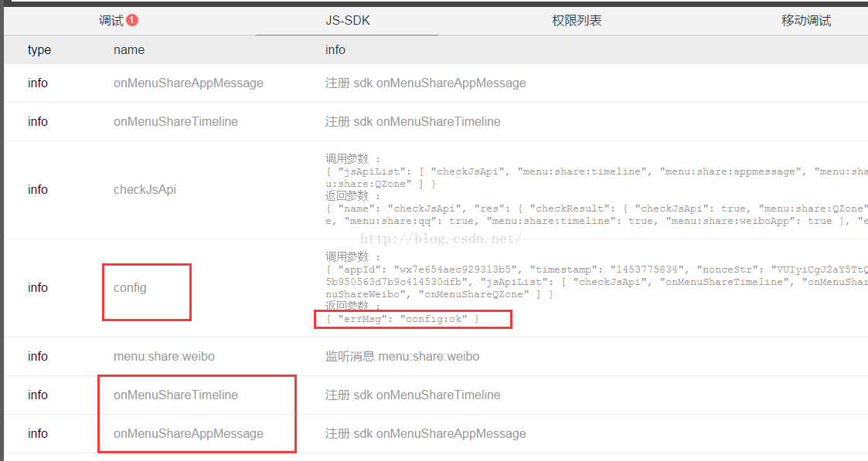This screenshot has height=461, width=868.
Task: Select the menu:share:weibo entry name
Action: coord(164,356)
